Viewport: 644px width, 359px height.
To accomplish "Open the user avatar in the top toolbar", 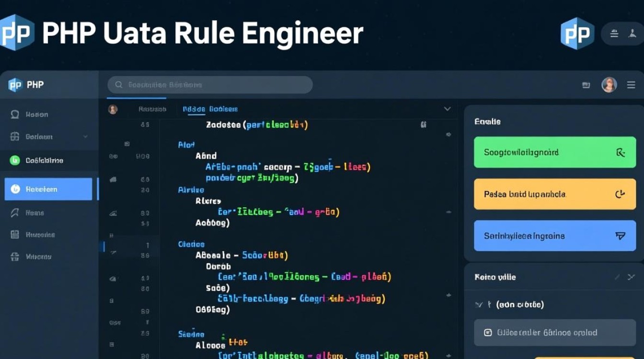I will [x=609, y=85].
